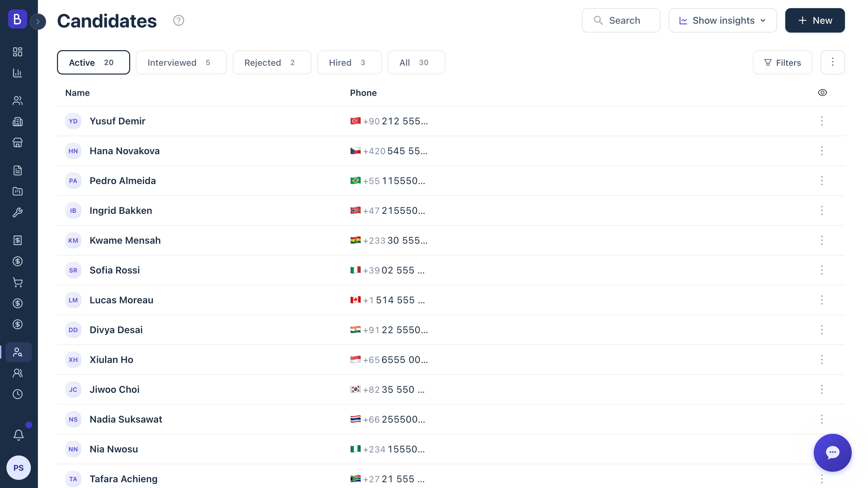
Task: Open the candidates search sidebar icon
Action: (18, 352)
